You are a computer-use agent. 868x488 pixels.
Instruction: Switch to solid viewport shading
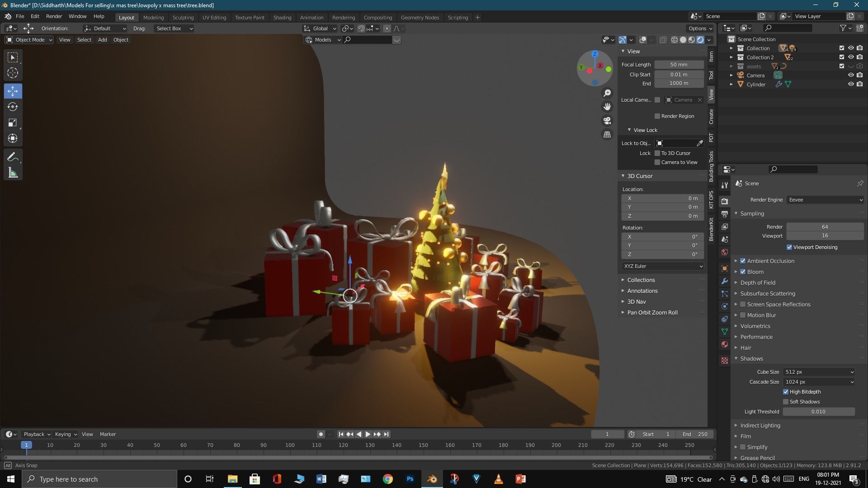point(683,40)
